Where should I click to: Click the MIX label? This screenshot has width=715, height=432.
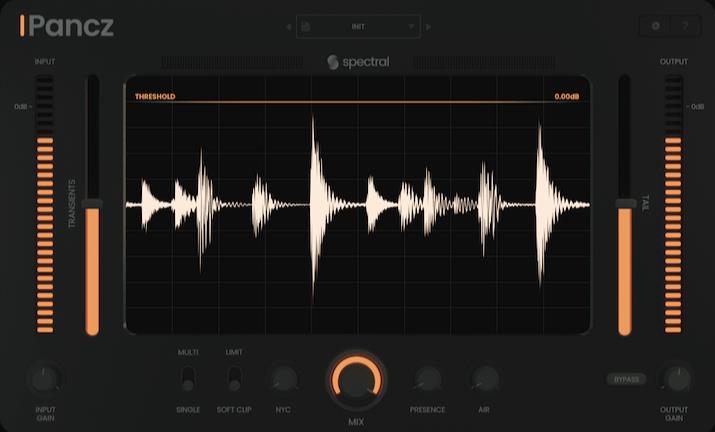pyautogui.click(x=356, y=422)
